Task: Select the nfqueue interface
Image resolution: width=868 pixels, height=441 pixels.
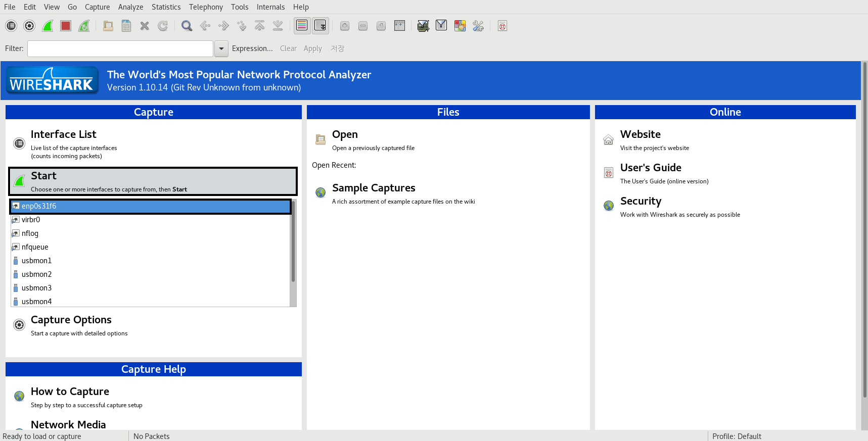Action: [x=151, y=247]
